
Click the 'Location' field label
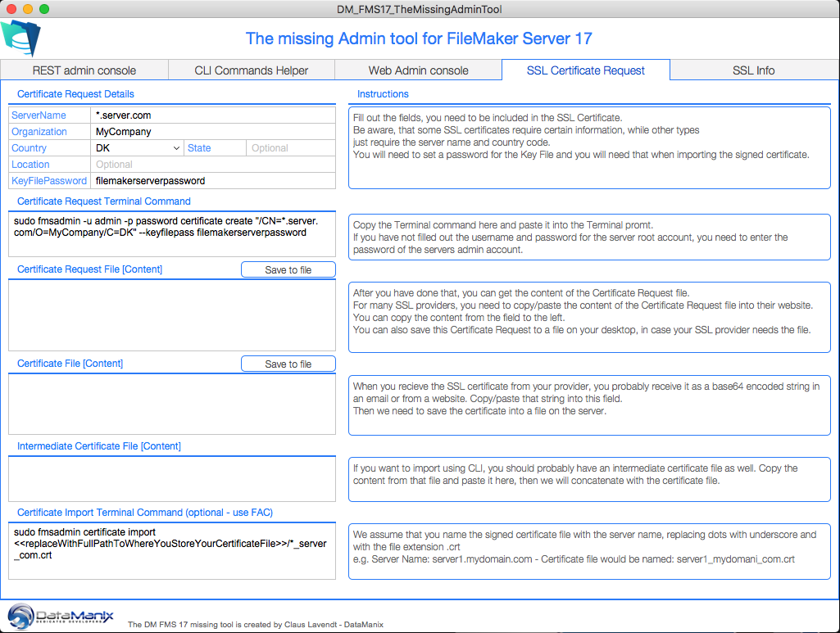[30, 165]
